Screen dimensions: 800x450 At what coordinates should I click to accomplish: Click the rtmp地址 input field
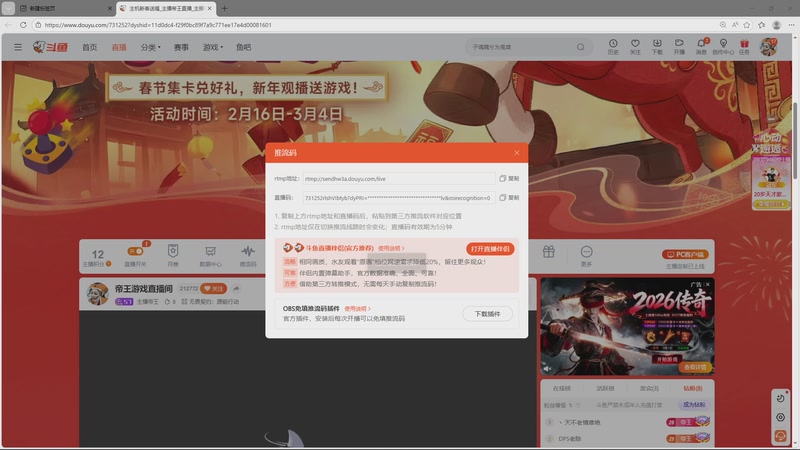[399, 179]
